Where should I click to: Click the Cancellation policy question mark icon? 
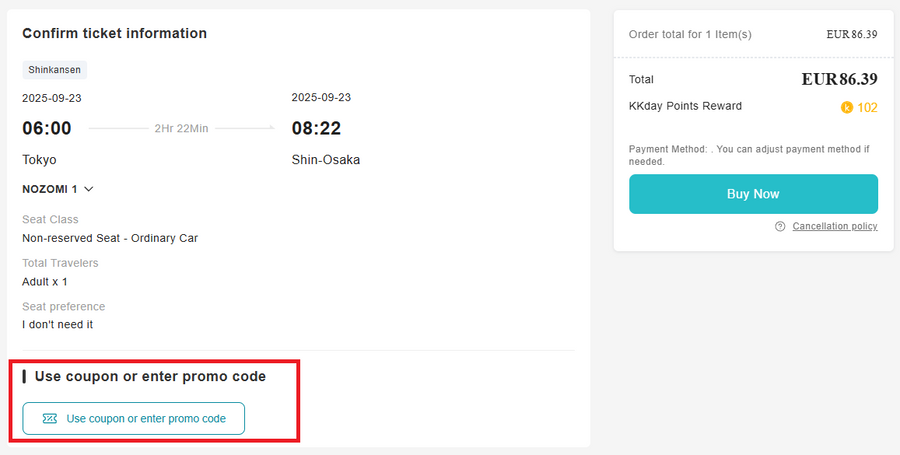(780, 226)
